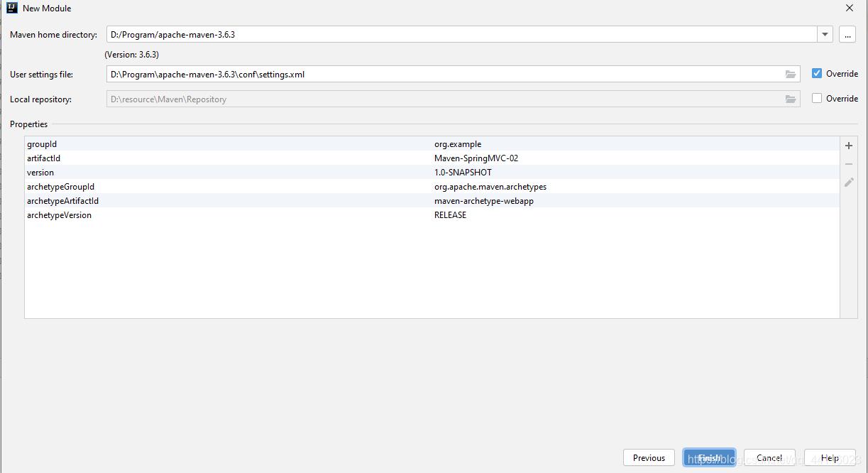Image resolution: width=868 pixels, height=473 pixels.
Task: Click folder icon in Local repository field
Action: click(790, 99)
